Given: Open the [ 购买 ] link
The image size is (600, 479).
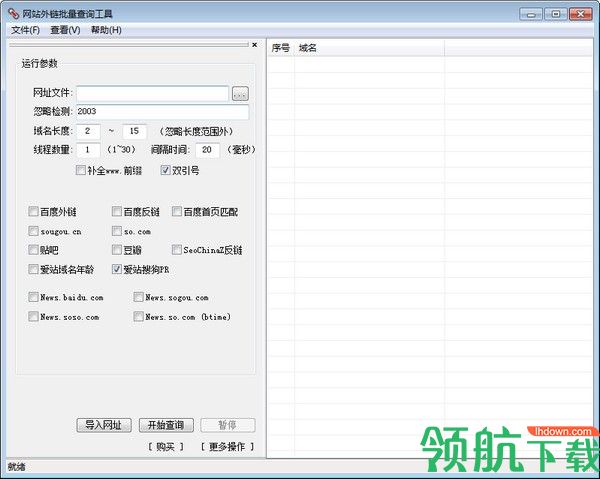Looking at the screenshot, I should coord(165,446).
